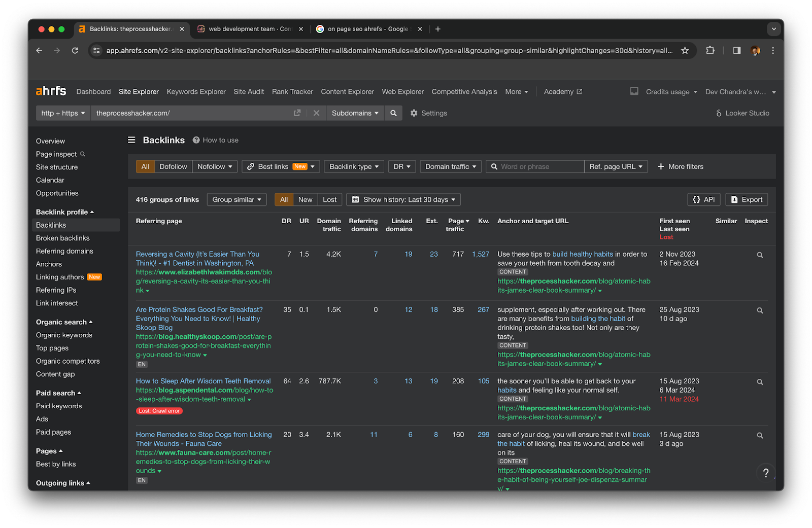Open Show history Last 30 days dropdown
The height and width of the screenshot is (528, 812).
pyautogui.click(x=403, y=199)
